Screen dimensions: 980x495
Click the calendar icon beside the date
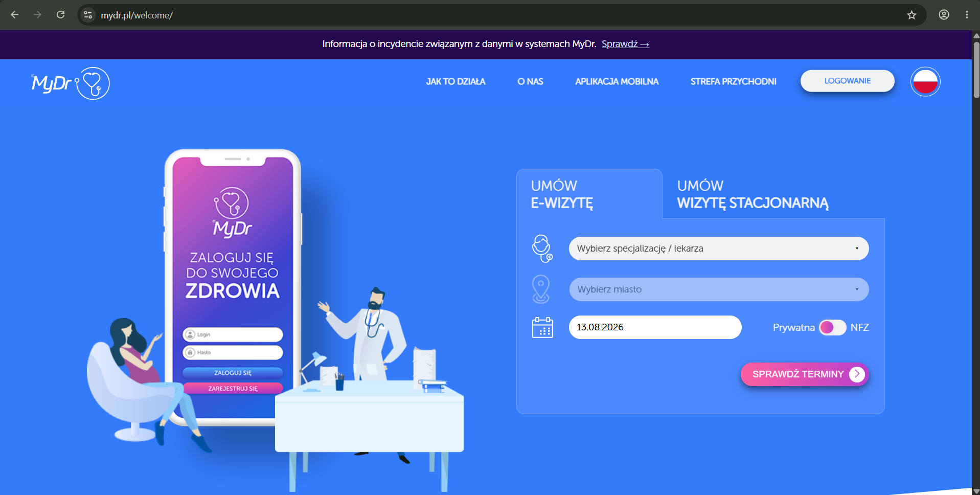click(x=542, y=327)
